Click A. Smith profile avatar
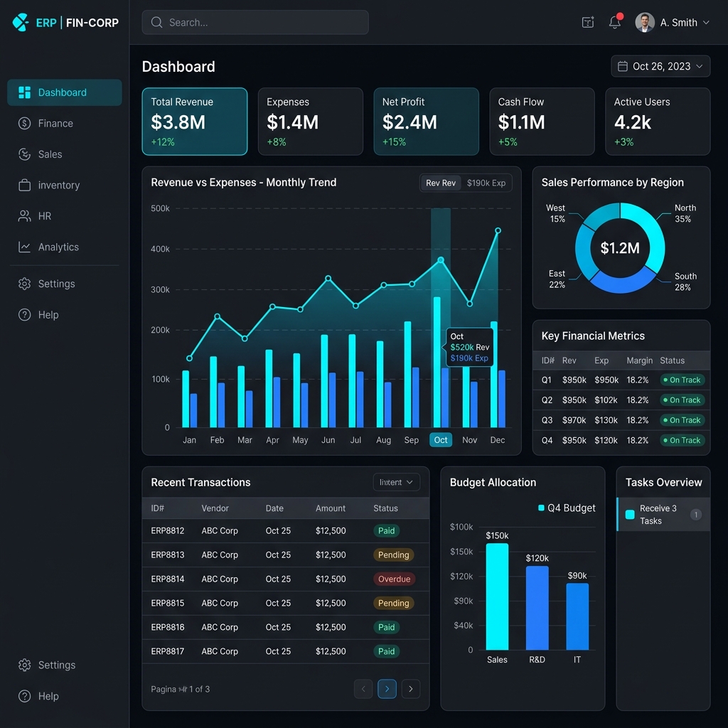The image size is (728, 728). coord(644,22)
